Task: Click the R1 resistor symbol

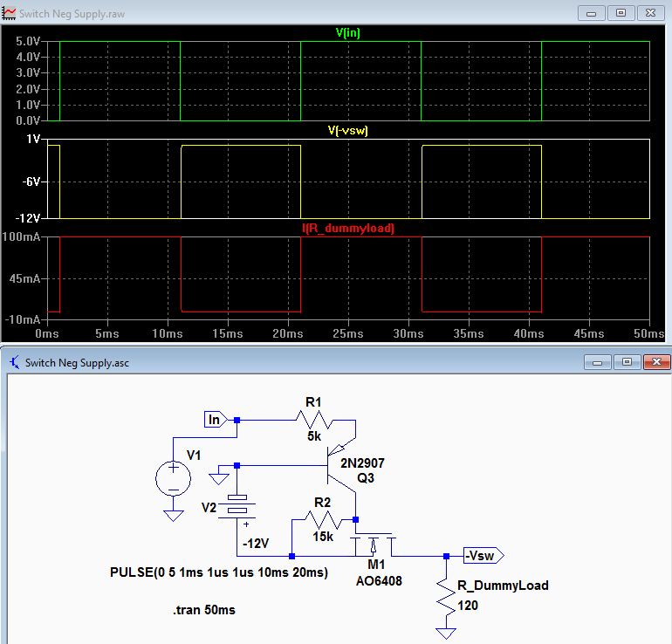Action: point(314,420)
